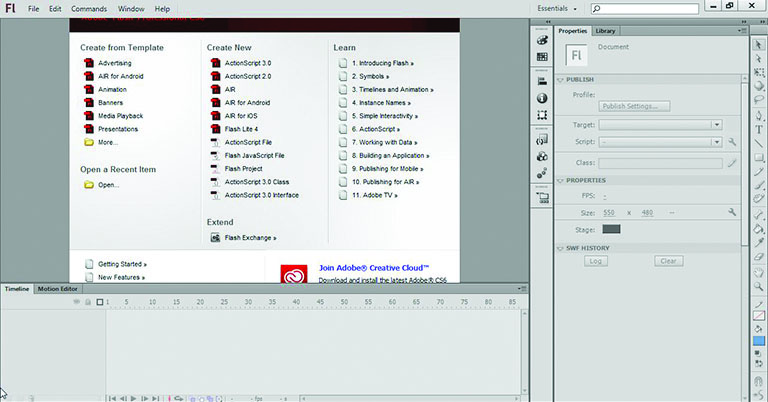Collapse the PUBLISH section
Viewport: 768px width, 402px height.
click(x=561, y=80)
